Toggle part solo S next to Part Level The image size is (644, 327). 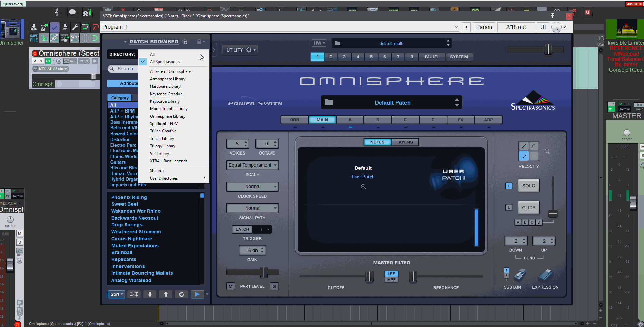coord(274,286)
